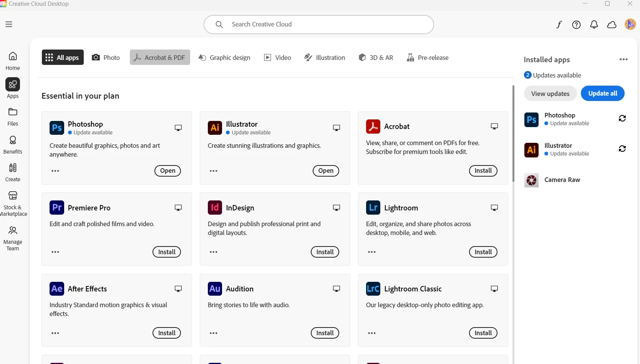Open more options for Photoshop card

coord(55,171)
